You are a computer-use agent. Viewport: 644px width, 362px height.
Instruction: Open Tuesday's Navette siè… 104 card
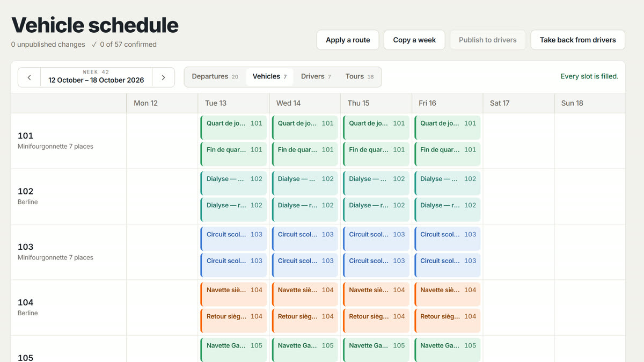[x=233, y=294]
